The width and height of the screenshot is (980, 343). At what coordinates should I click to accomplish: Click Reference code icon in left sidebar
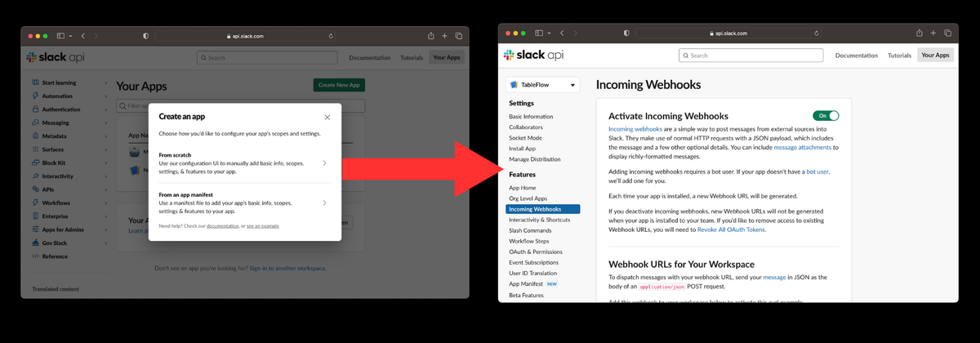point(35,256)
